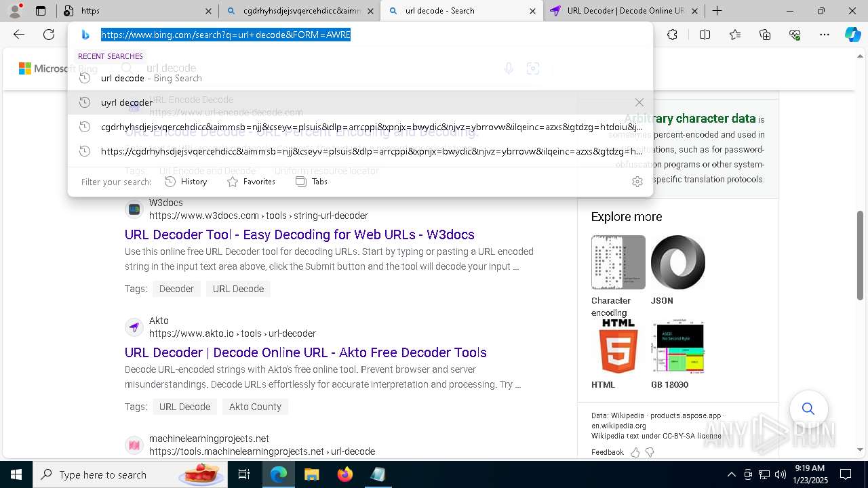
Task: Open the JSON explore thumbnail
Action: pos(678,262)
